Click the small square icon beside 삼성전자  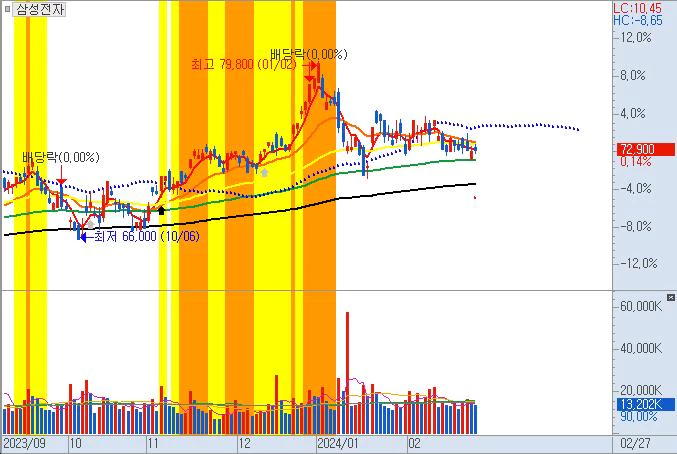pyautogui.click(x=6, y=9)
